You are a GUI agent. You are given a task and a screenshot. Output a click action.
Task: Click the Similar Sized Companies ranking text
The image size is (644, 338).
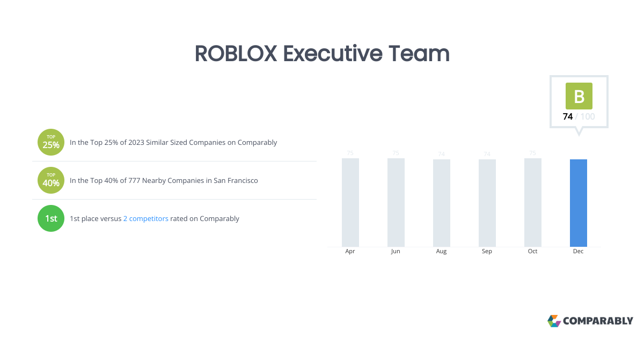coord(173,143)
